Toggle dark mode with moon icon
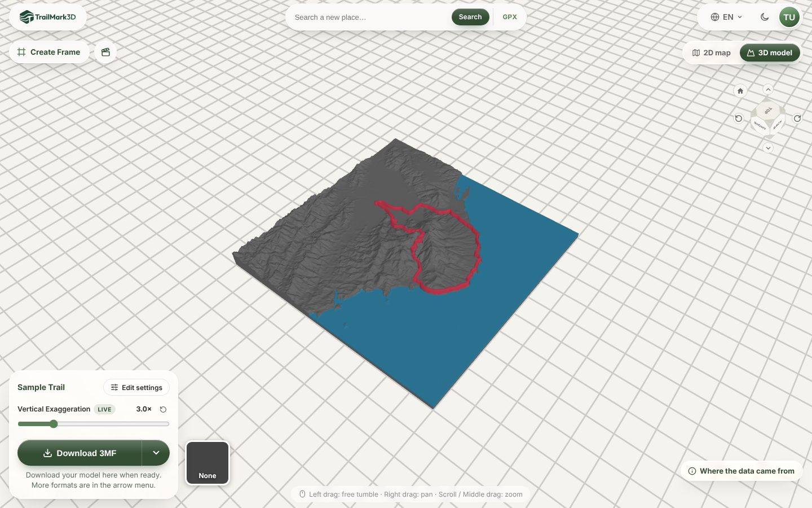Viewport: 812px width, 508px height. [x=765, y=17]
